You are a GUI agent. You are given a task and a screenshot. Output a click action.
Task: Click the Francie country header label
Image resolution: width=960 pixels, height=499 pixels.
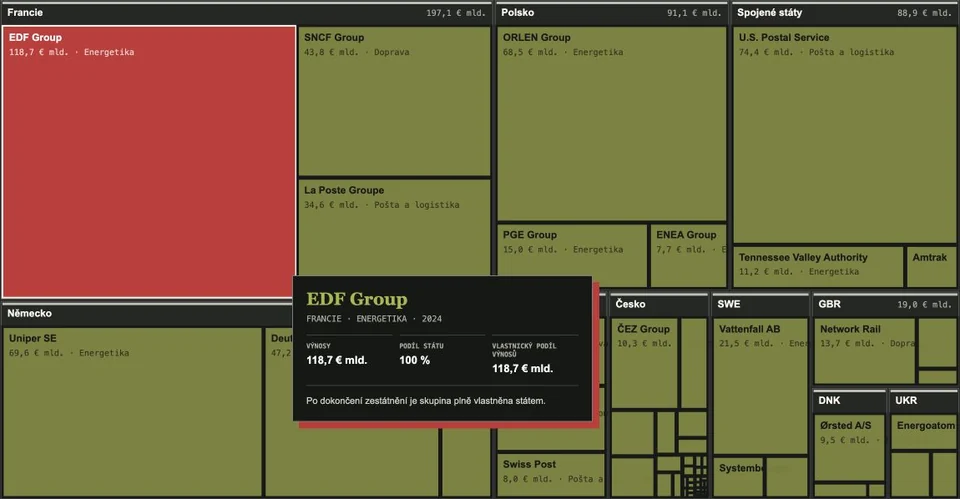coord(25,12)
